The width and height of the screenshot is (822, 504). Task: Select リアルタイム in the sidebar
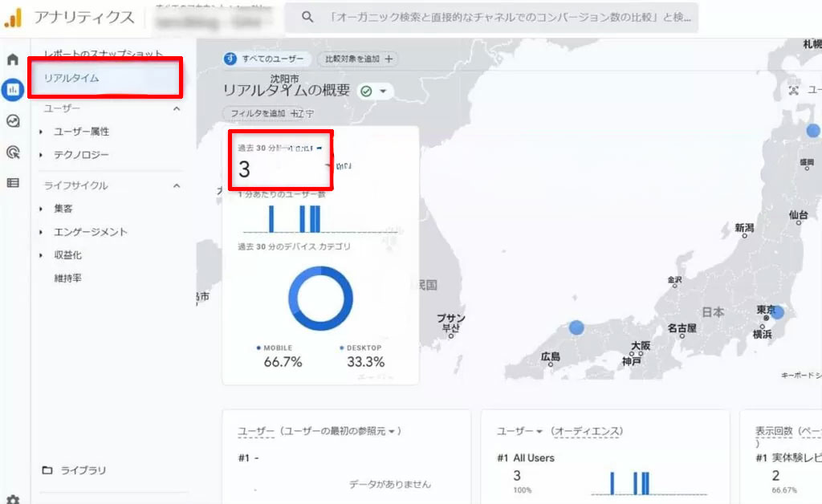click(x=72, y=78)
